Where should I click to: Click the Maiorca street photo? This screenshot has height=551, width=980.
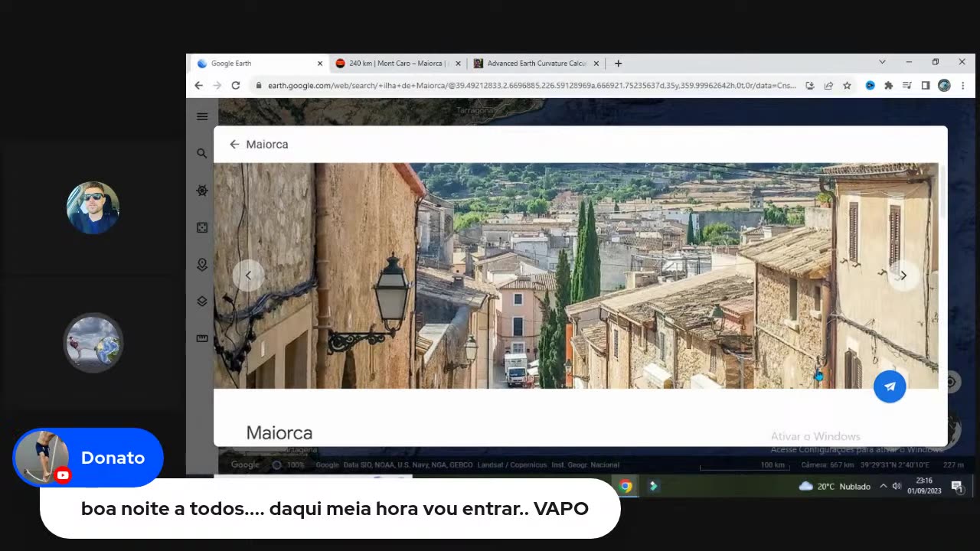coord(576,275)
